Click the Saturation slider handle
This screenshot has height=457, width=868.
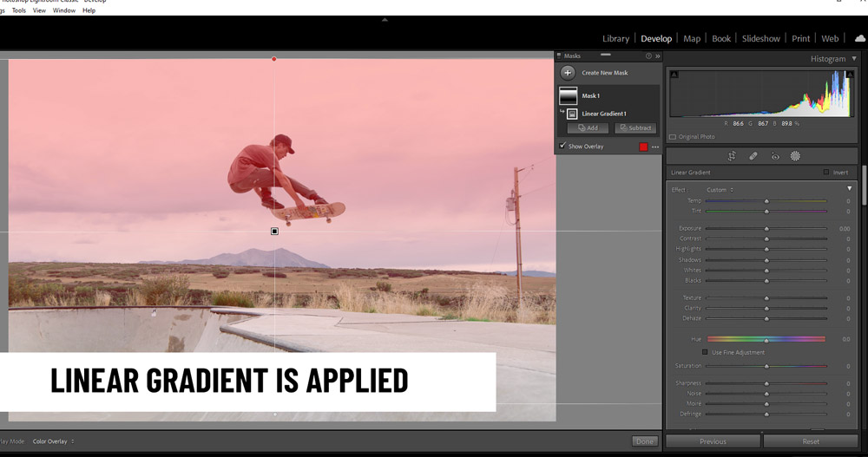766,366
